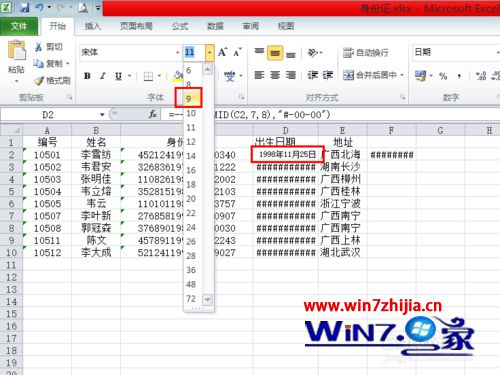
Task: Open the Underline style dropdown arrow
Action: click(130, 76)
